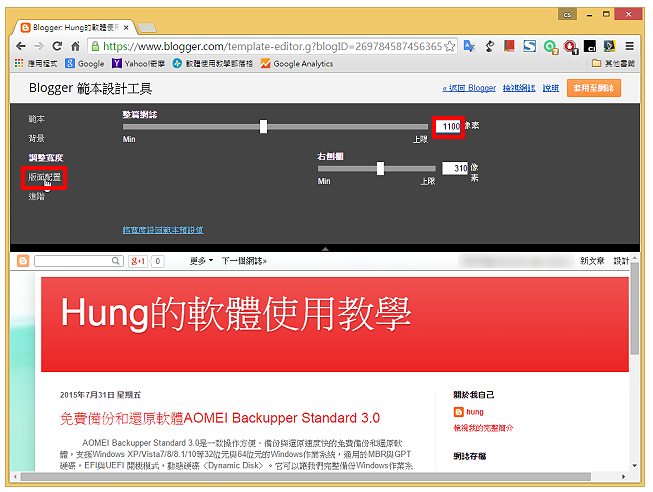The height and width of the screenshot is (492, 653).
Task: Select the 版面配置 layout menu item
Action: [x=44, y=177]
